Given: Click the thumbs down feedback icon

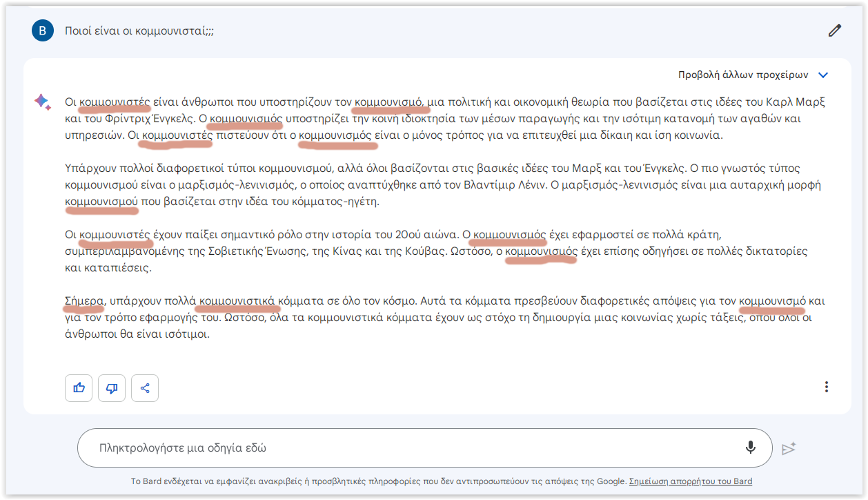Looking at the screenshot, I should click(112, 388).
